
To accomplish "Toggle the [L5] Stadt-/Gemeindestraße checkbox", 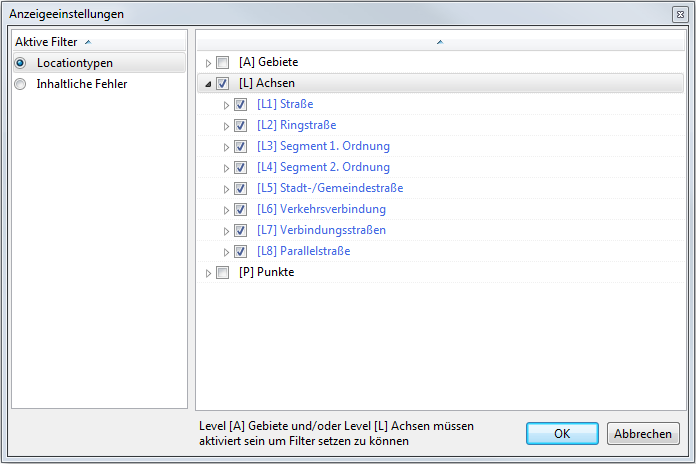I will [x=240, y=189].
